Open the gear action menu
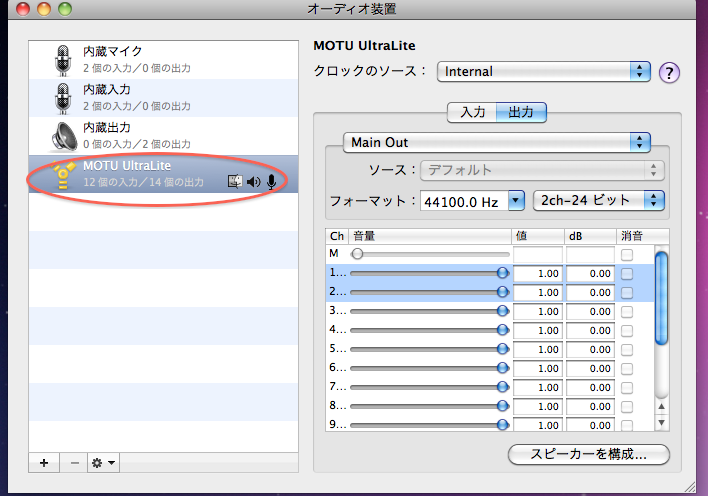Screen dimensions: 708x496 click(x=103, y=463)
